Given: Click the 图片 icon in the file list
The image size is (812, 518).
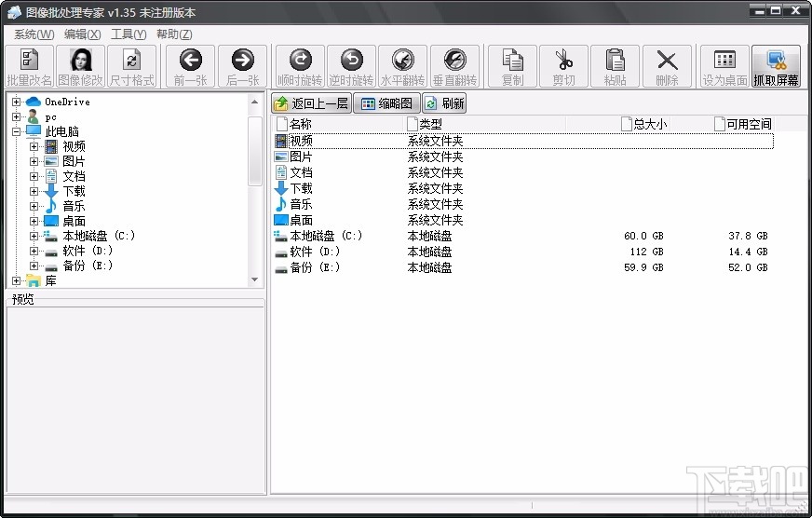Looking at the screenshot, I should 280,157.
